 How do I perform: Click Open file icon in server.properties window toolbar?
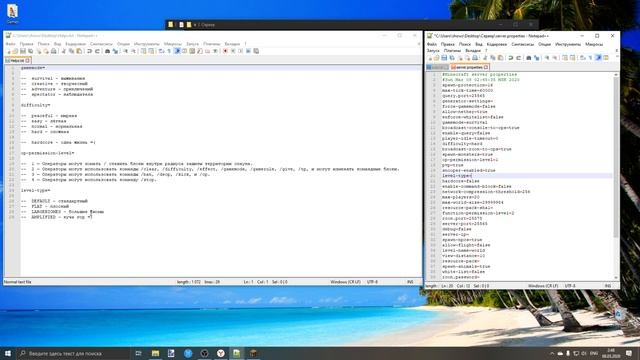(436, 58)
